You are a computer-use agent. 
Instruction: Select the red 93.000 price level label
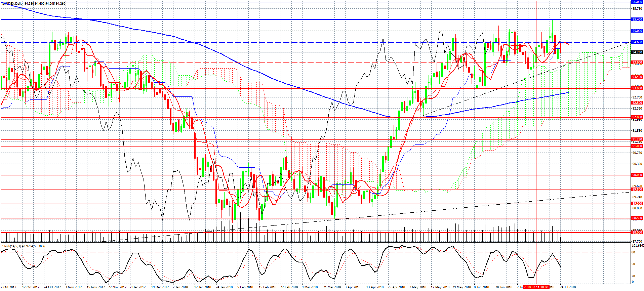(x=637, y=88)
